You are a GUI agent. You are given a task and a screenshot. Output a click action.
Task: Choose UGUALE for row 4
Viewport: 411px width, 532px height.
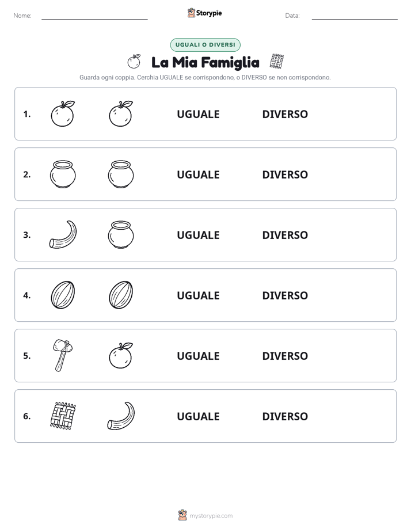(198, 295)
